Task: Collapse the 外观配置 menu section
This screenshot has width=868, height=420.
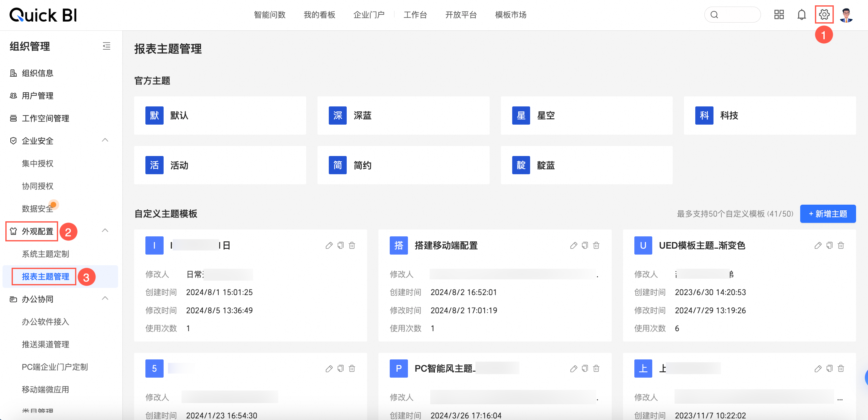Action: [105, 231]
